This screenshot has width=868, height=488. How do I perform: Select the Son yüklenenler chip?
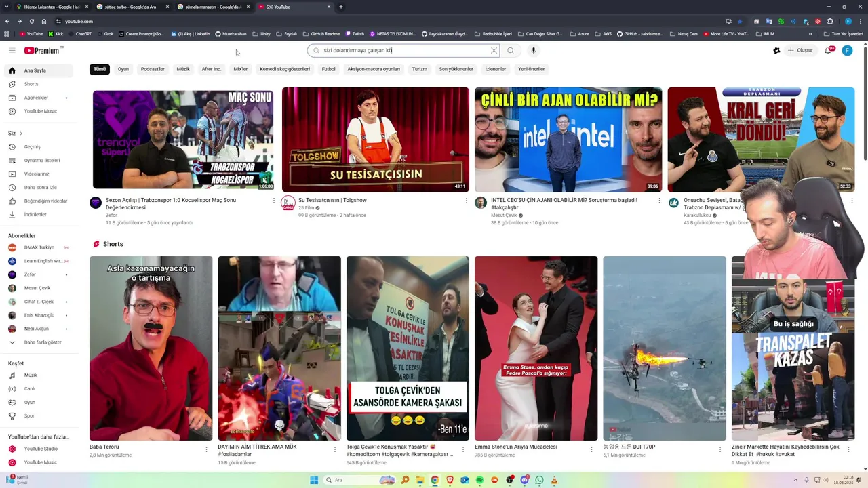click(x=456, y=69)
